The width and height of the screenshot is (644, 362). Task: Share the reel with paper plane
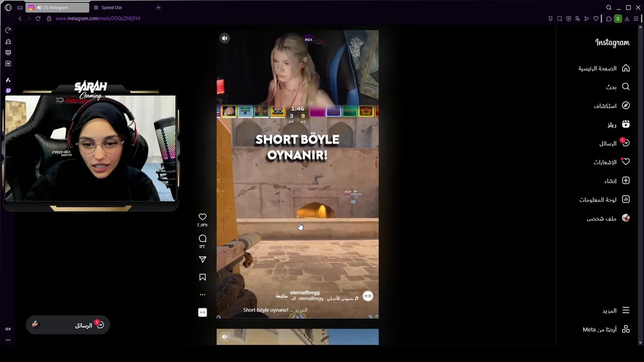pyautogui.click(x=202, y=259)
